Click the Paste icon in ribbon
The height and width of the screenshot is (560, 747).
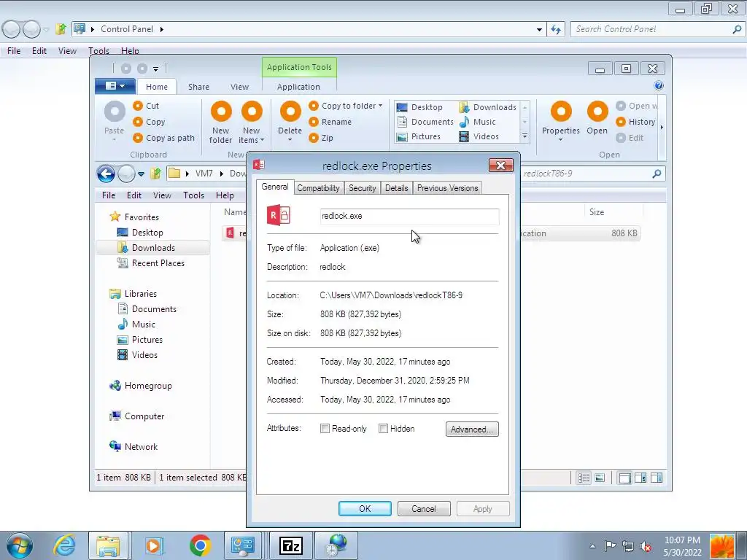pos(115,112)
